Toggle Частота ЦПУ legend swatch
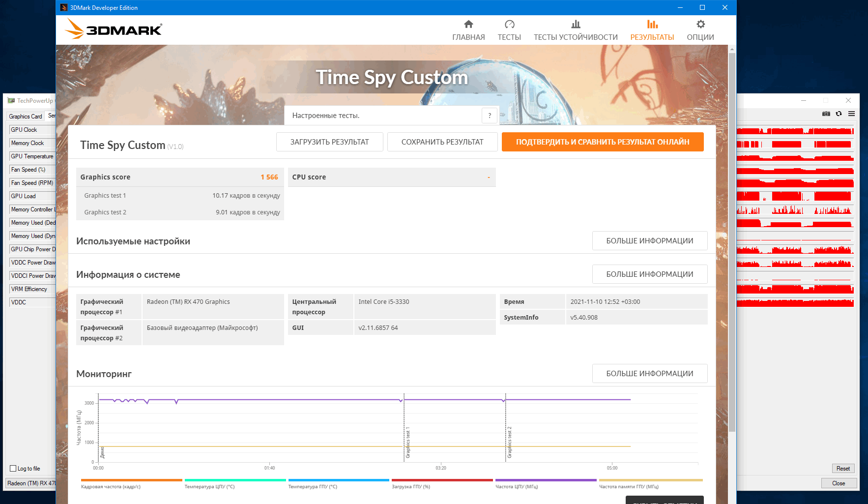The height and width of the screenshot is (504, 868). pos(546,480)
